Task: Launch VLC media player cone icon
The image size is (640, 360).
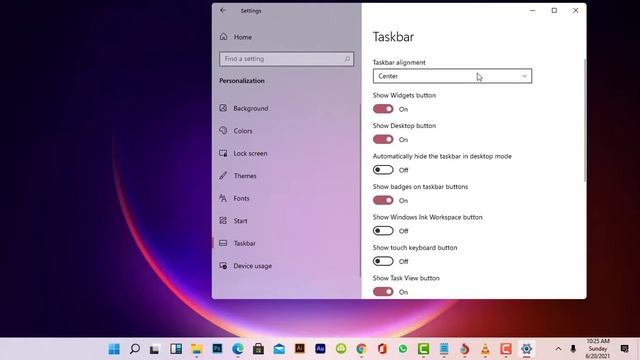Action: coord(485,349)
